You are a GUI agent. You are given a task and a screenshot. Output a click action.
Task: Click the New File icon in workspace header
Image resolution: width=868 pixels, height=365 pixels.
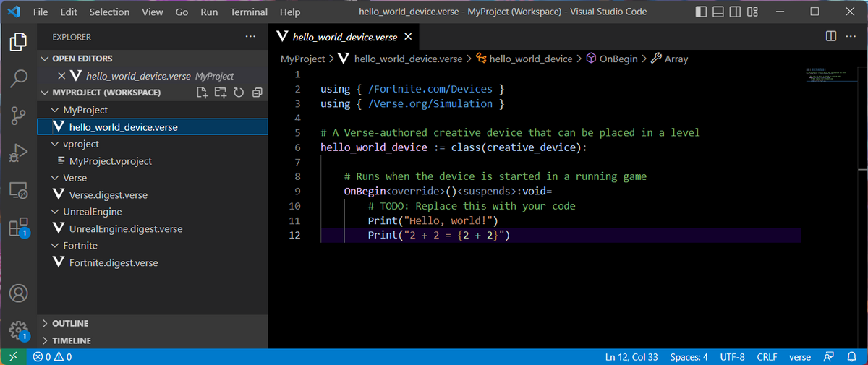[203, 93]
